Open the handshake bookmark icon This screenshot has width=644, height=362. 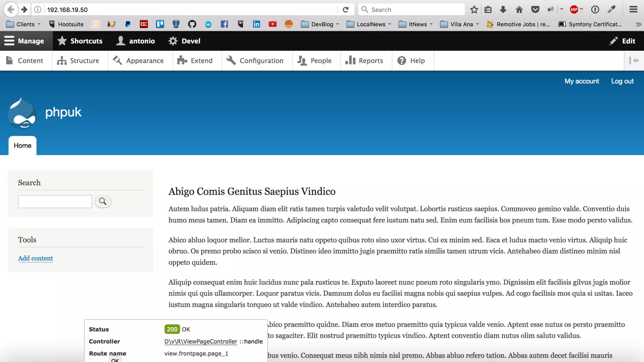coord(111,24)
